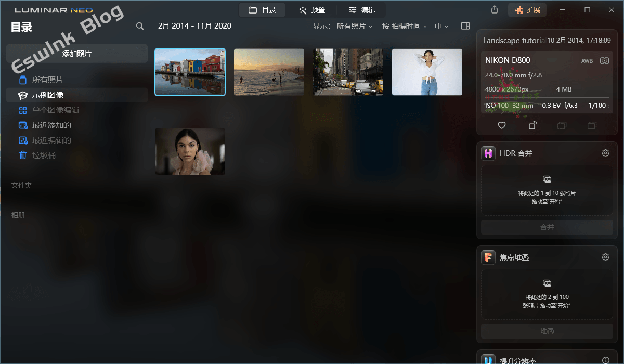Click the 提升分辨率 info icon

coord(605,360)
